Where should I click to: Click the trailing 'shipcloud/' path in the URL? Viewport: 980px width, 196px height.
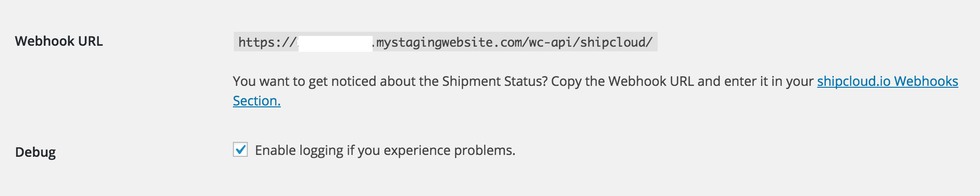pos(616,42)
